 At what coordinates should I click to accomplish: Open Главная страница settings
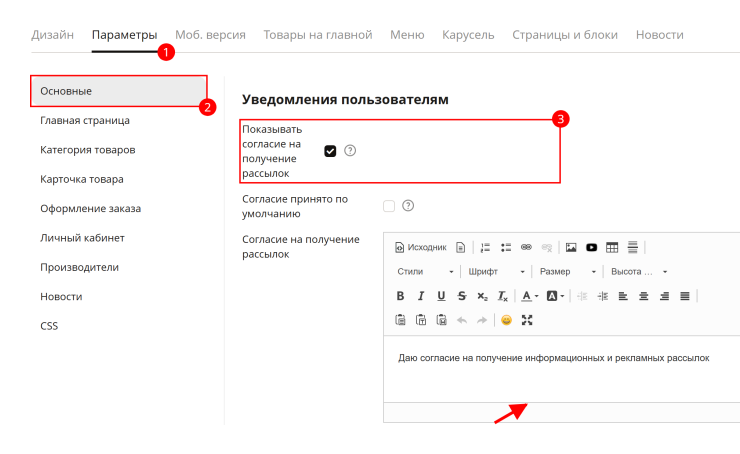[x=85, y=121]
